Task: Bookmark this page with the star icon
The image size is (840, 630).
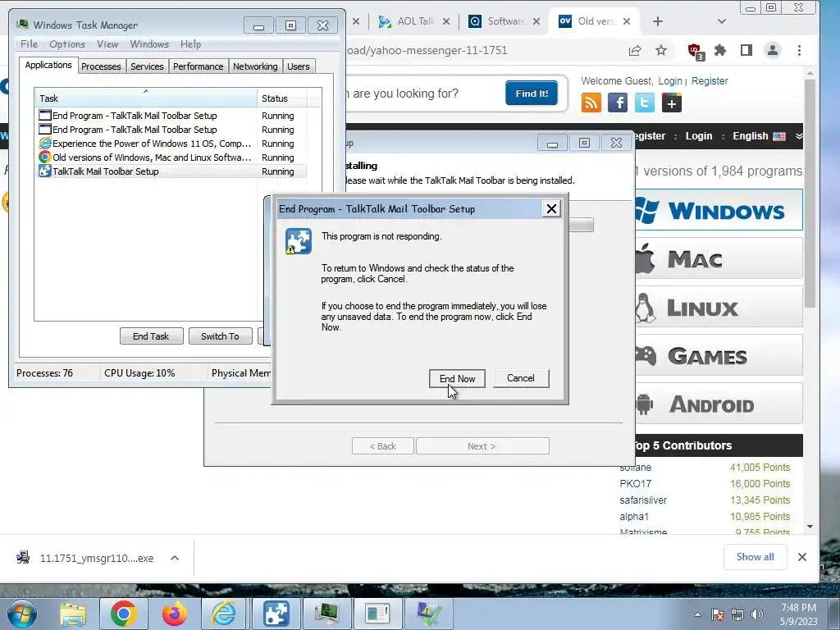Action: pos(661,50)
